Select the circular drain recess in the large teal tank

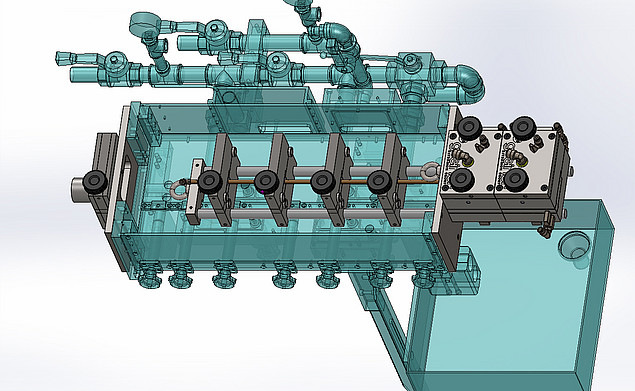574,246
